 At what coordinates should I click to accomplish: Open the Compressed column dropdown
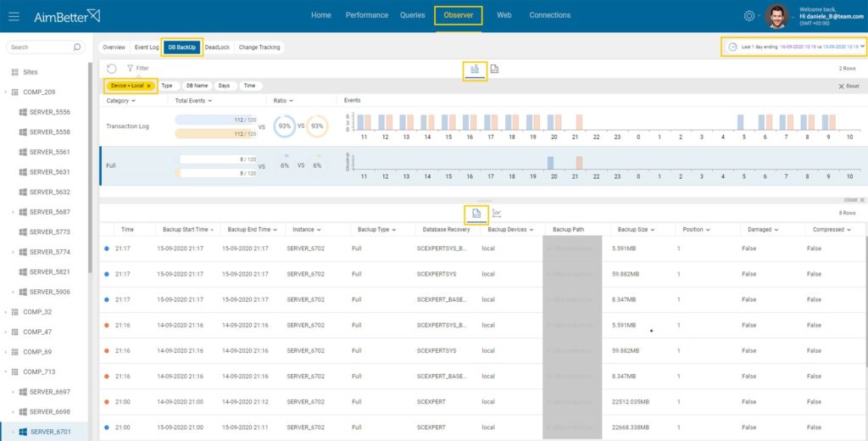849,229
